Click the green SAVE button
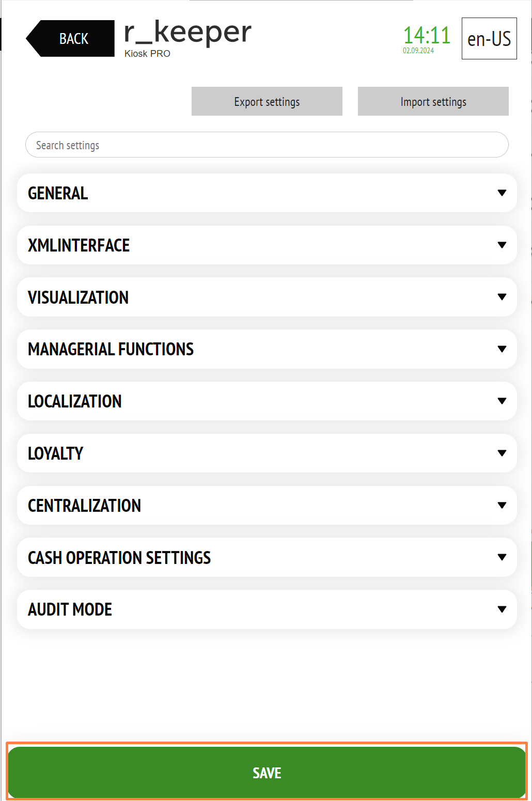Viewport: 532px width, 801px height. (x=267, y=773)
